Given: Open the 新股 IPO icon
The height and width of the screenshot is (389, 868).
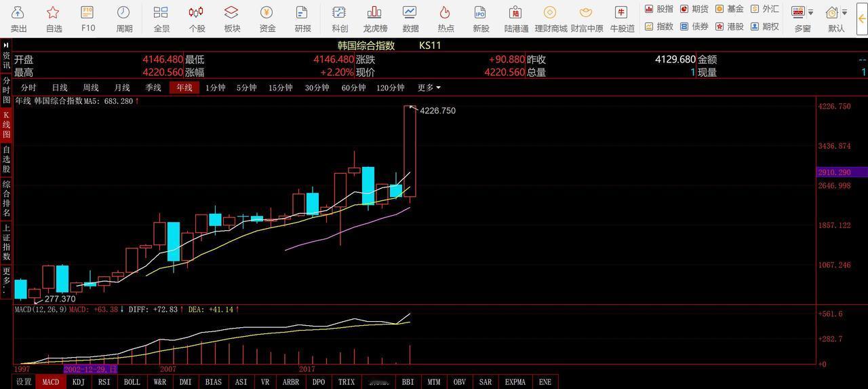Looking at the screenshot, I should [x=480, y=18].
